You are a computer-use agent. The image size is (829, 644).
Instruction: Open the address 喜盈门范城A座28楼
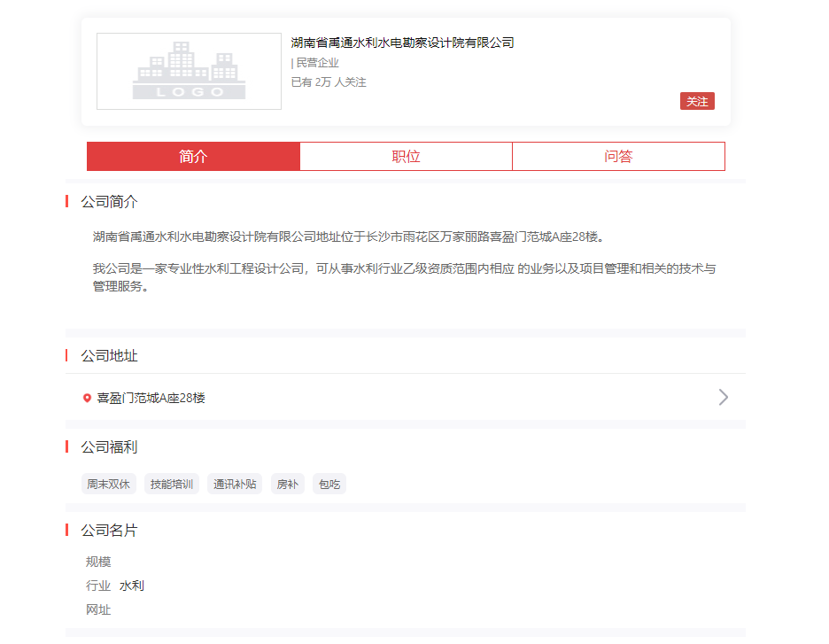click(x=151, y=399)
